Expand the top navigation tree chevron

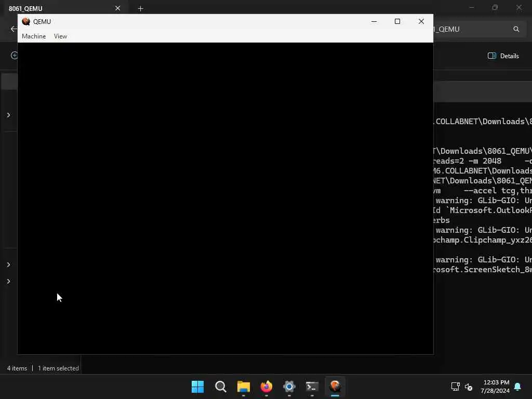pos(8,115)
